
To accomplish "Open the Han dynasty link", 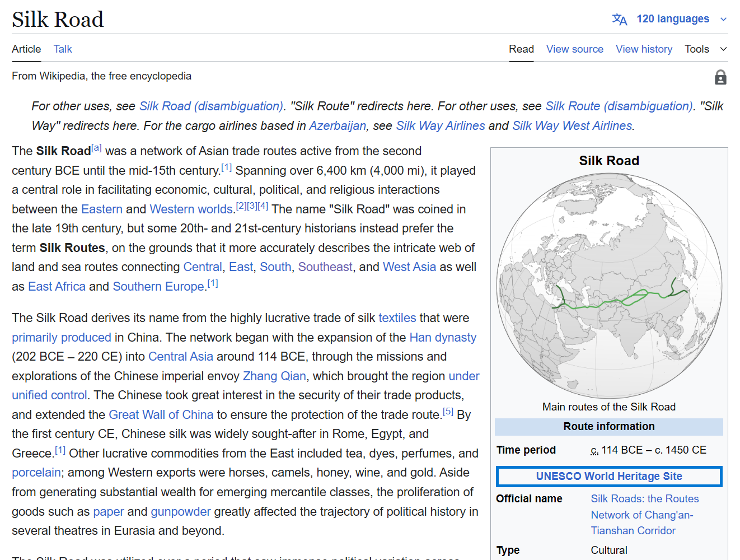I will (443, 338).
